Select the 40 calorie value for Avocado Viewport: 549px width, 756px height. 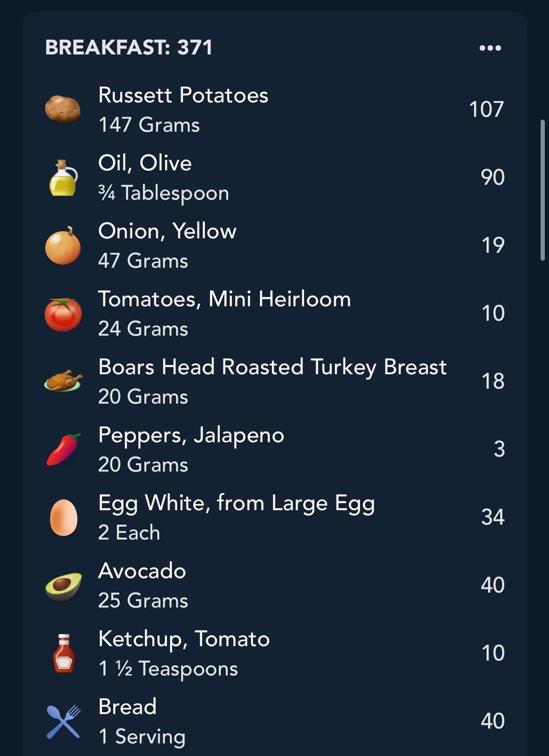click(493, 585)
